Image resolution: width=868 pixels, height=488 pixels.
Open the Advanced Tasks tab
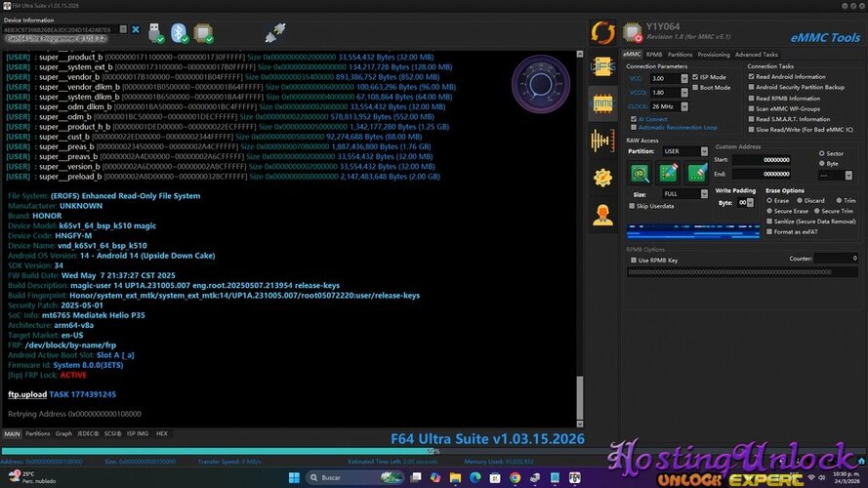(757, 55)
